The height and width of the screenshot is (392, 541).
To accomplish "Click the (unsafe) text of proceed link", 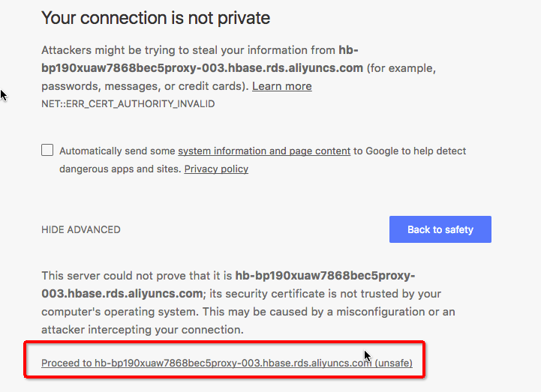I will [393, 363].
